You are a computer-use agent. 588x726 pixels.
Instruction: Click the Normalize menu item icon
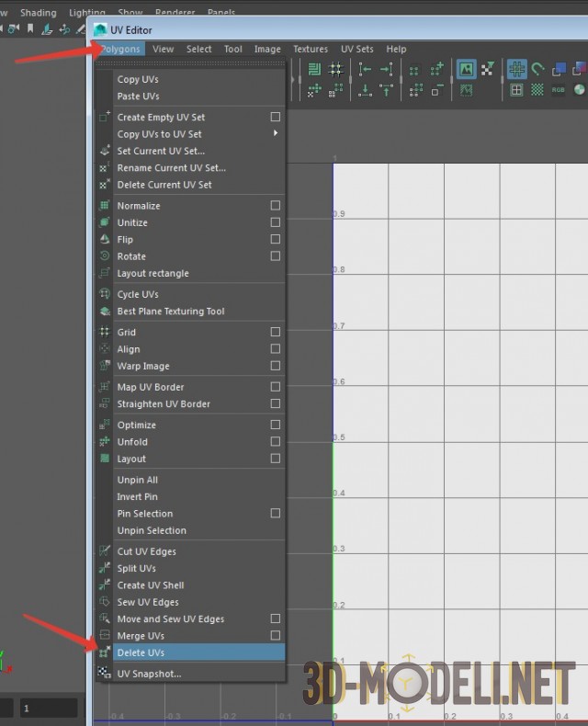[105, 206]
